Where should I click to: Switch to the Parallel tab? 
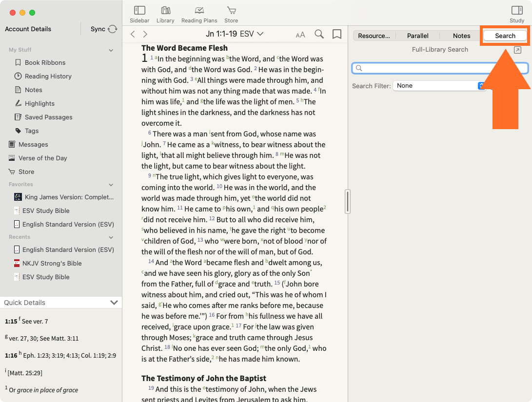tap(418, 36)
